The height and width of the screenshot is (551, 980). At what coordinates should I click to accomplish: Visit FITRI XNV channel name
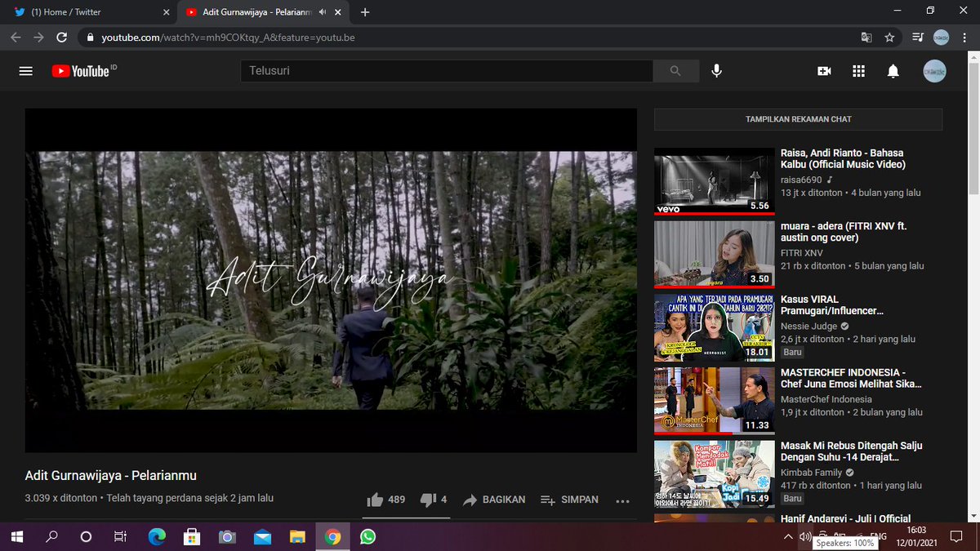(802, 253)
